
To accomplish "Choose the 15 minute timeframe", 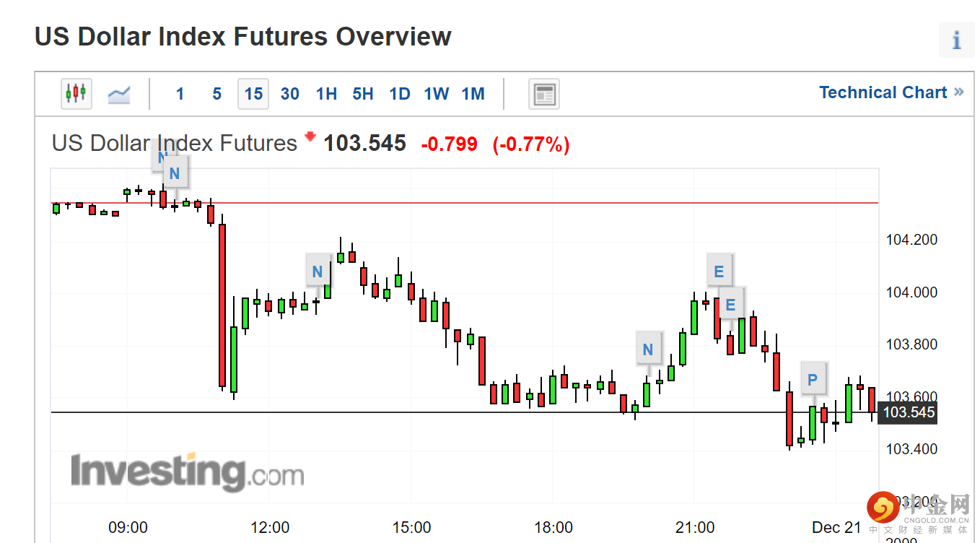I will (253, 94).
